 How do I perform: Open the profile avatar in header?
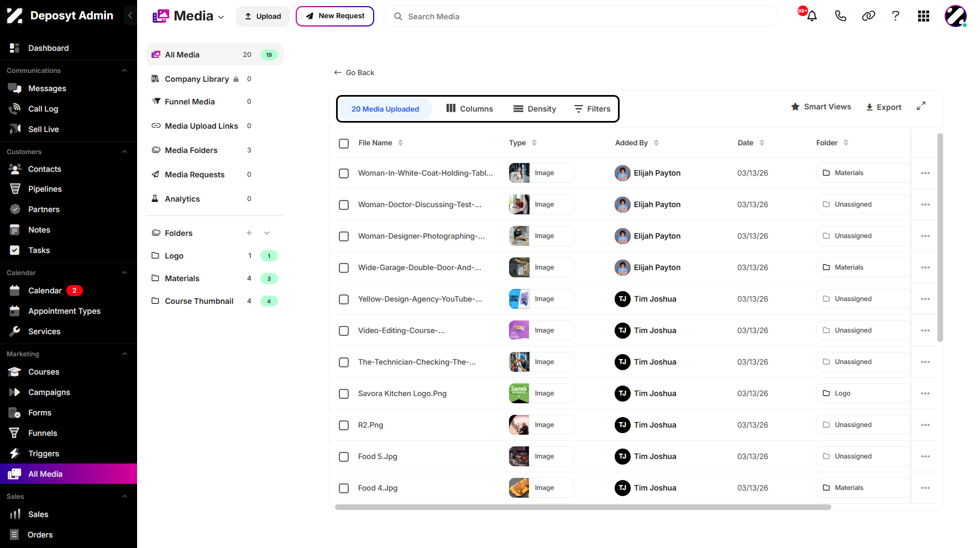coord(956,16)
